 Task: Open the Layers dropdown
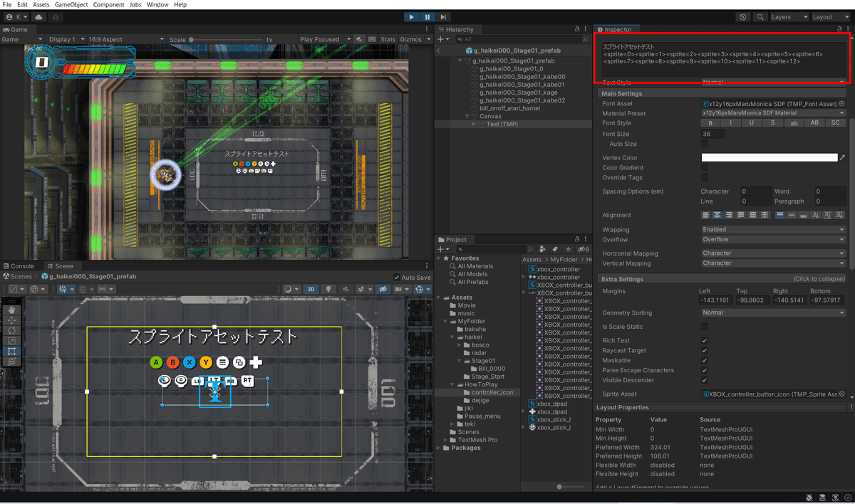tap(789, 17)
